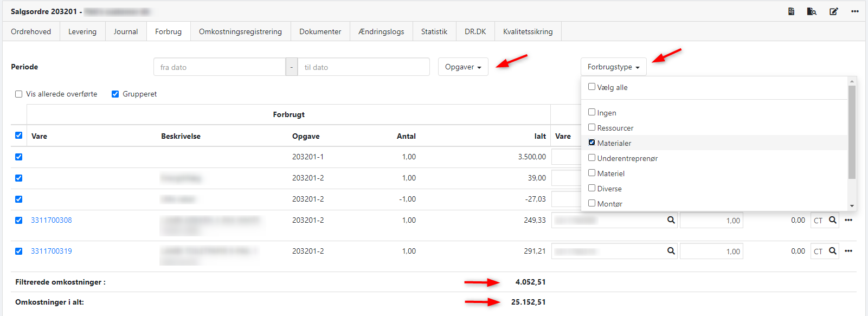Open the Kvalitetssikring tab
The image size is (868, 316).
tap(528, 31)
